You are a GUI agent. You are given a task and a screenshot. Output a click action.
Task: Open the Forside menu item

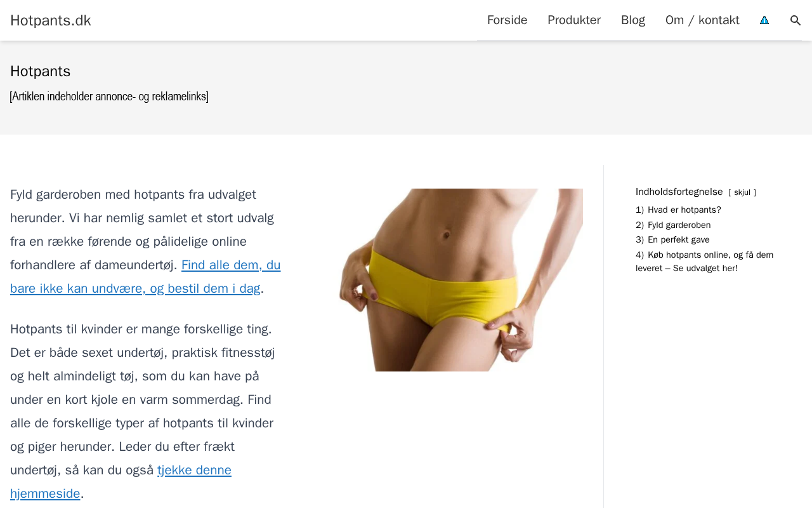coord(507,20)
